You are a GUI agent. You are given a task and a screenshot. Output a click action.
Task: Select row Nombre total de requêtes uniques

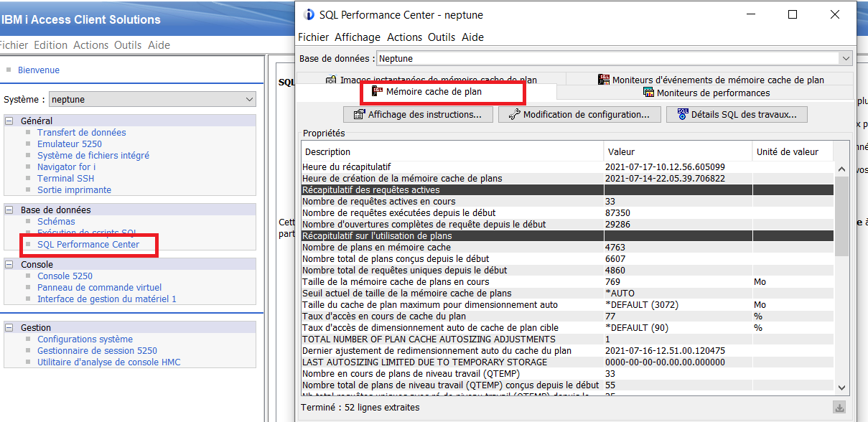[567, 270]
